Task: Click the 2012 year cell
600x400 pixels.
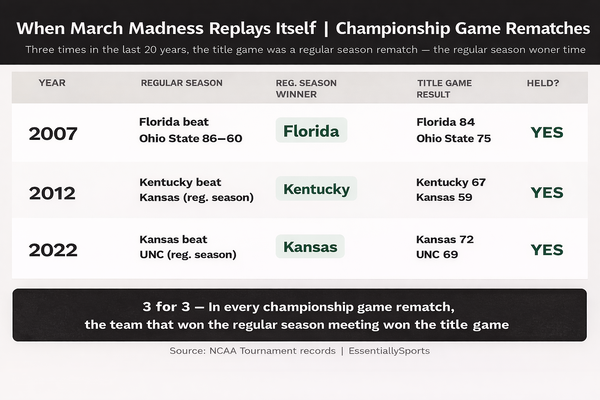Action: [57, 191]
